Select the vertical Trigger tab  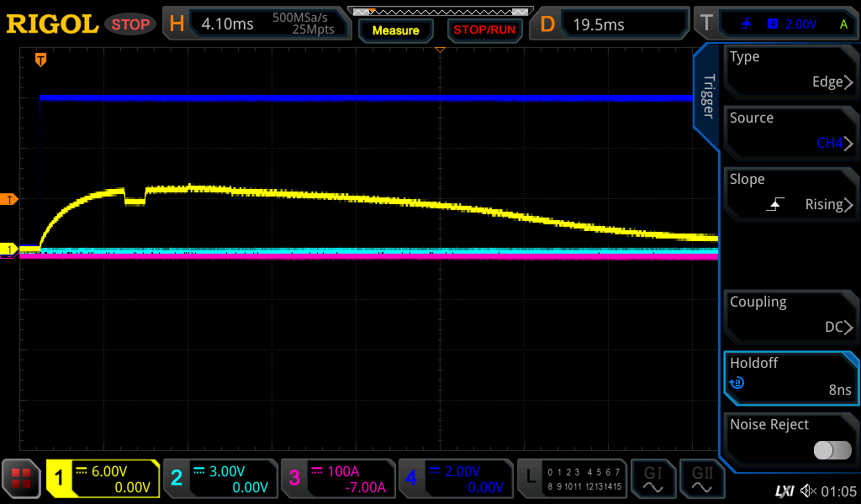pos(707,96)
